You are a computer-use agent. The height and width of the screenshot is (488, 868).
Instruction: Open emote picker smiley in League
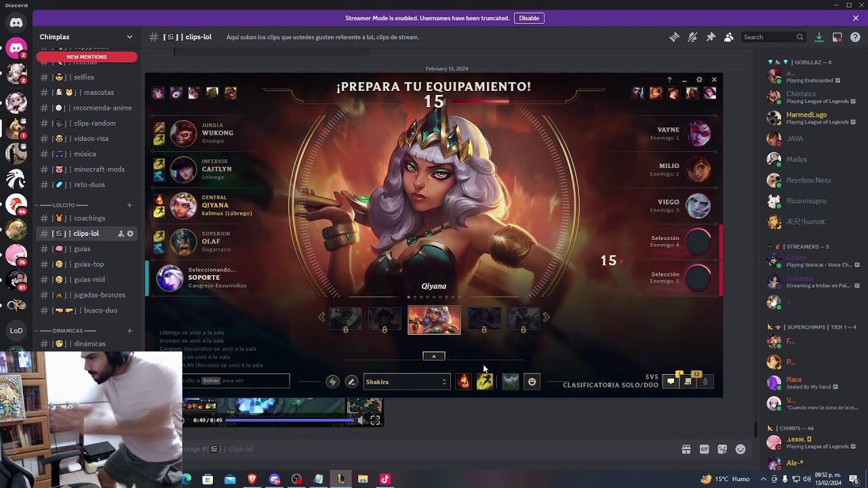532,382
